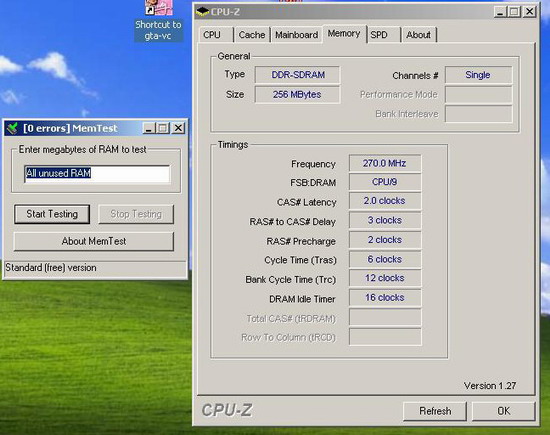Click the MemTest title bar icon
Viewport: 550px width, 435px height.
[x=13, y=128]
